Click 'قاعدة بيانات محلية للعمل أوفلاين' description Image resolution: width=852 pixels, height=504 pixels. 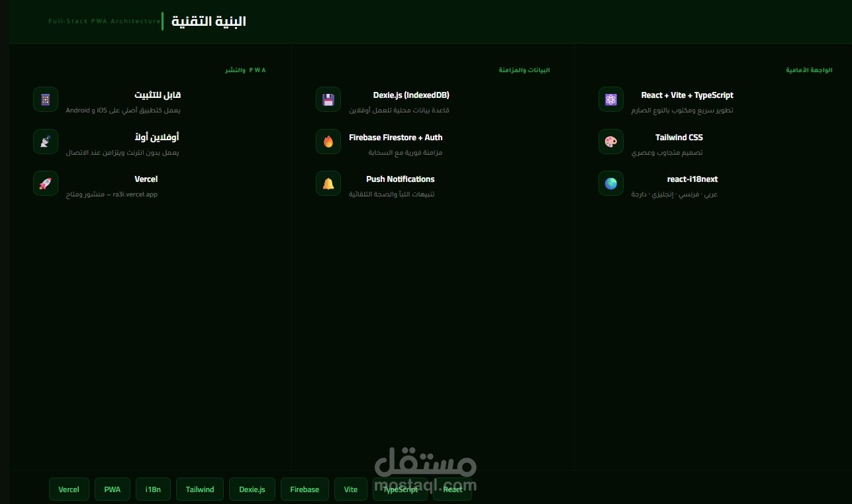(399, 110)
